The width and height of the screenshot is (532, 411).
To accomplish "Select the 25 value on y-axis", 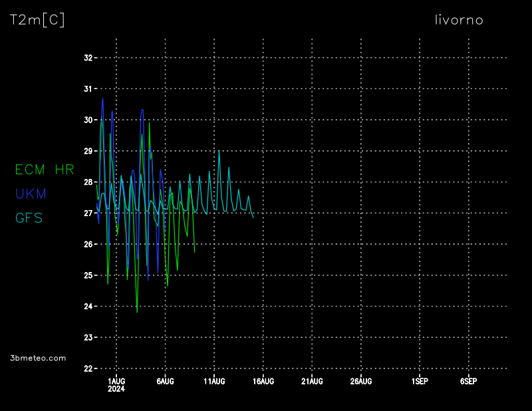I will 88,275.
